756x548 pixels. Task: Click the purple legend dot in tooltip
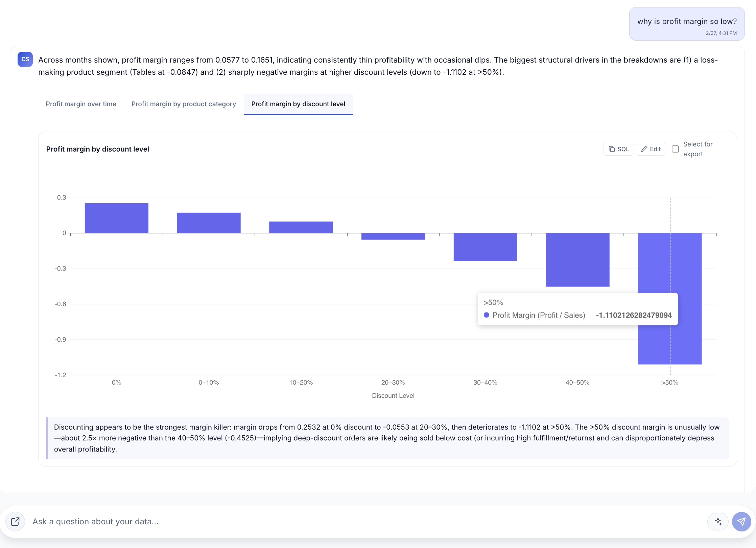486,315
